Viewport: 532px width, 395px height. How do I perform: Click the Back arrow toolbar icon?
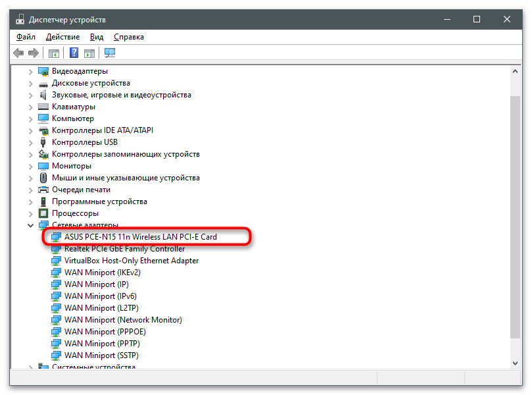[x=18, y=53]
